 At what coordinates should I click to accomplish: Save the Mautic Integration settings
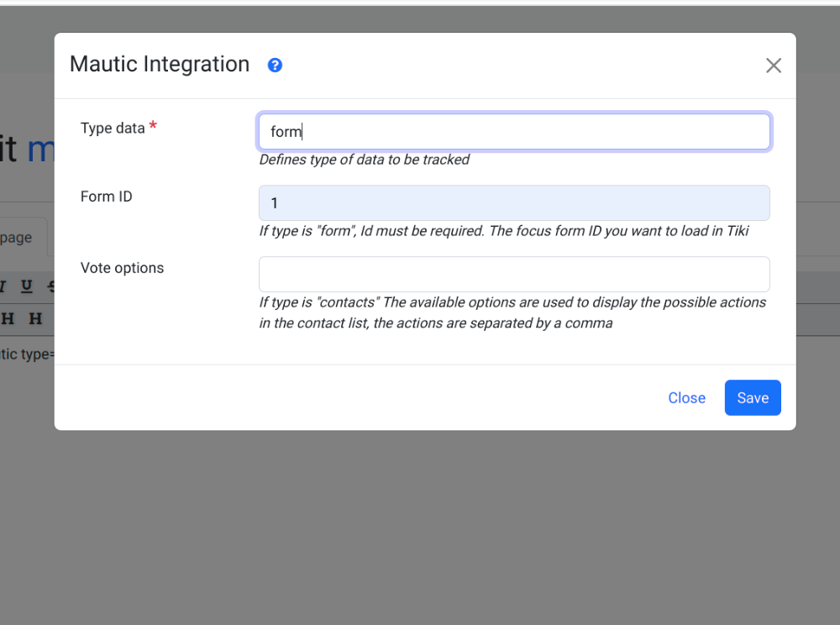pyautogui.click(x=753, y=398)
